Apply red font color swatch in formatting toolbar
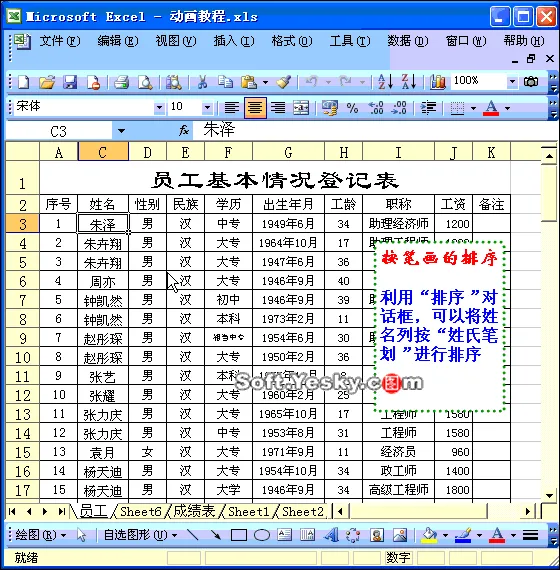The image size is (560, 570). (x=491, y=108)
